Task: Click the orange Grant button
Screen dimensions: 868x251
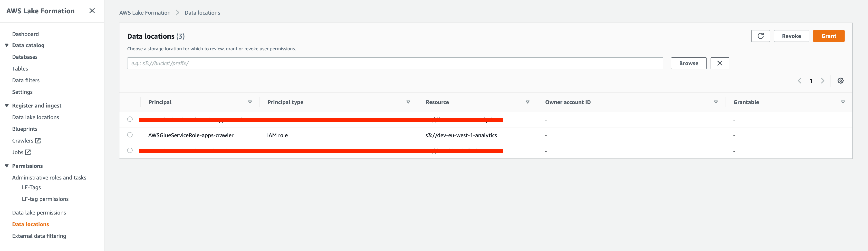Action: pyautogui.click(x=829, y=36)
